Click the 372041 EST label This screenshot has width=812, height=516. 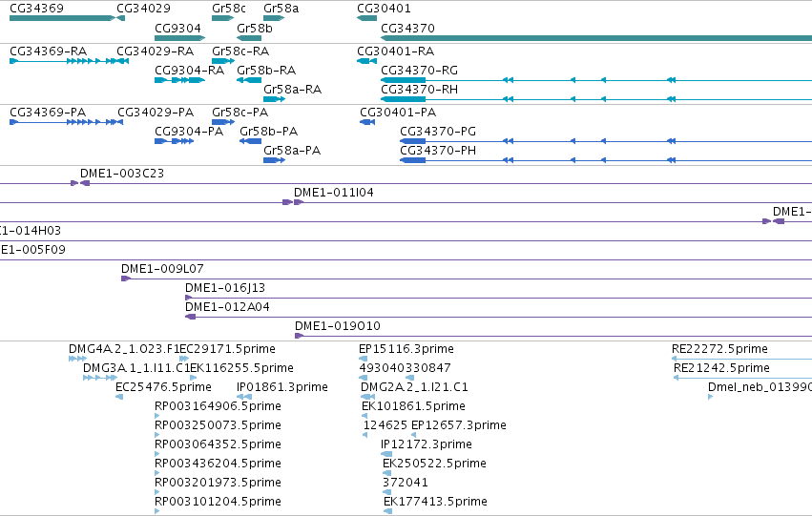[406, 483]
